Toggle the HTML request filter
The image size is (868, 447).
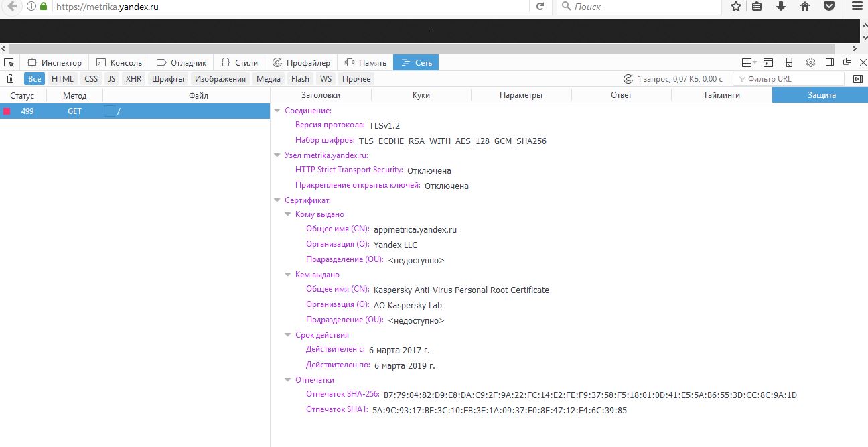coord(63,79)
